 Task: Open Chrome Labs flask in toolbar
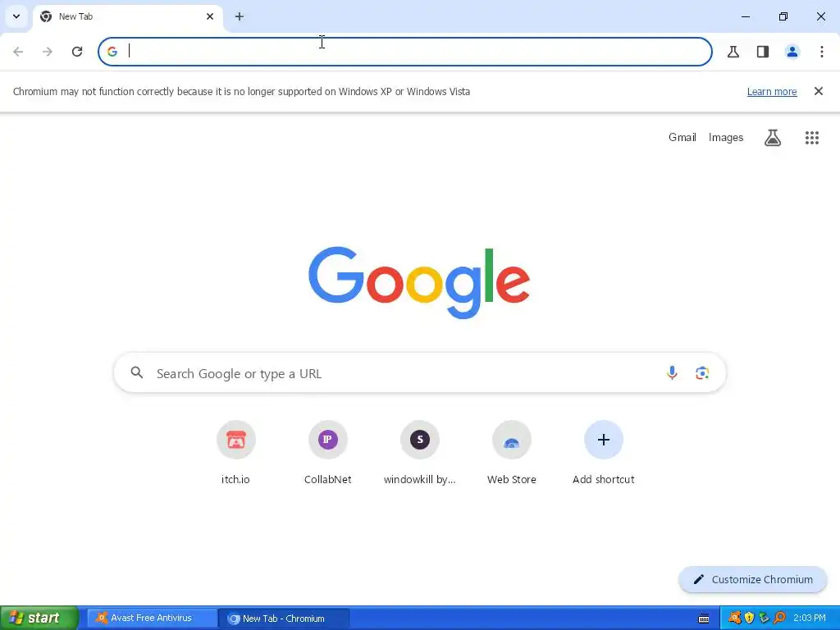(733, 52)
